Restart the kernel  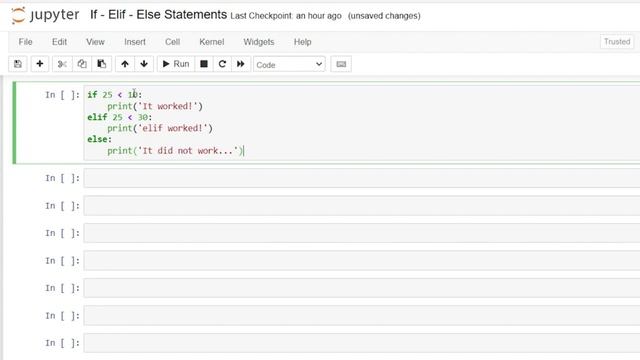click(222, 64)
